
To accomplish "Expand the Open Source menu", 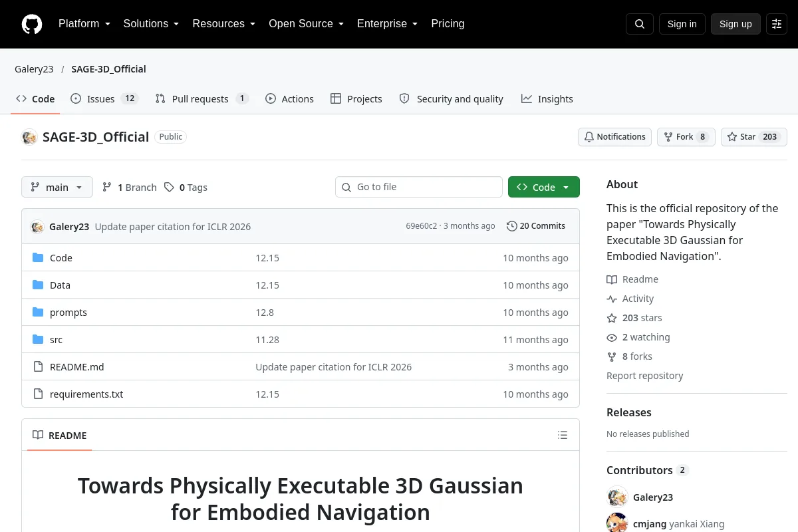I will click(306, 24).
